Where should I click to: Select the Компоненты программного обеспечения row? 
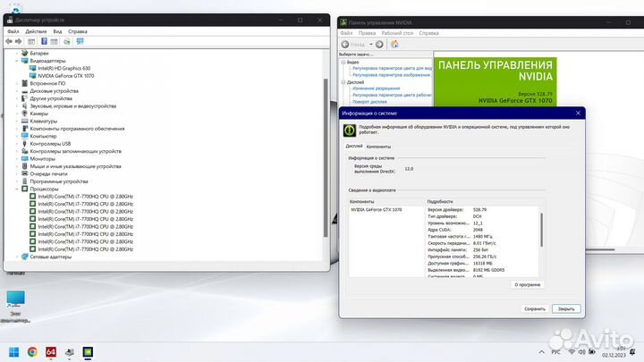coord(77,129)
